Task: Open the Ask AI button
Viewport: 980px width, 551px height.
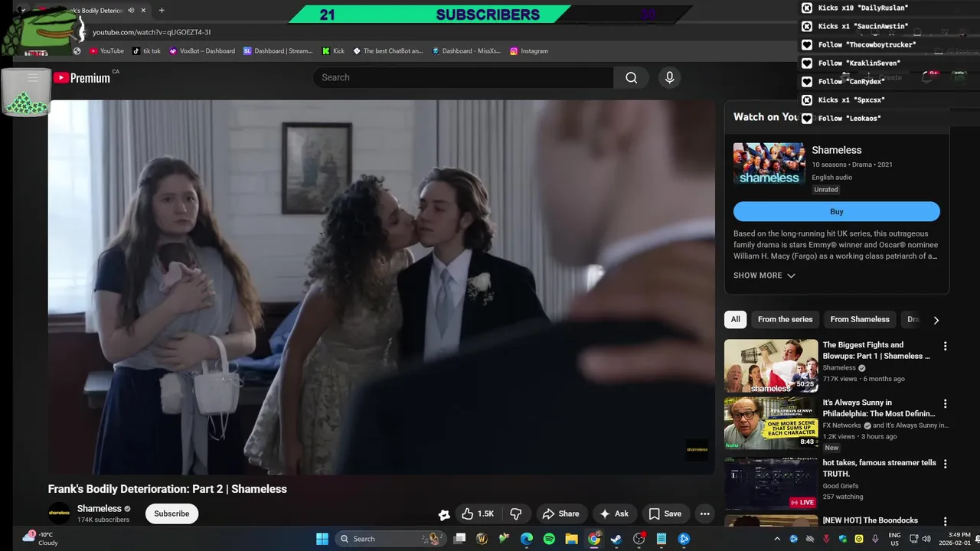Action: [x=614, y=514]
